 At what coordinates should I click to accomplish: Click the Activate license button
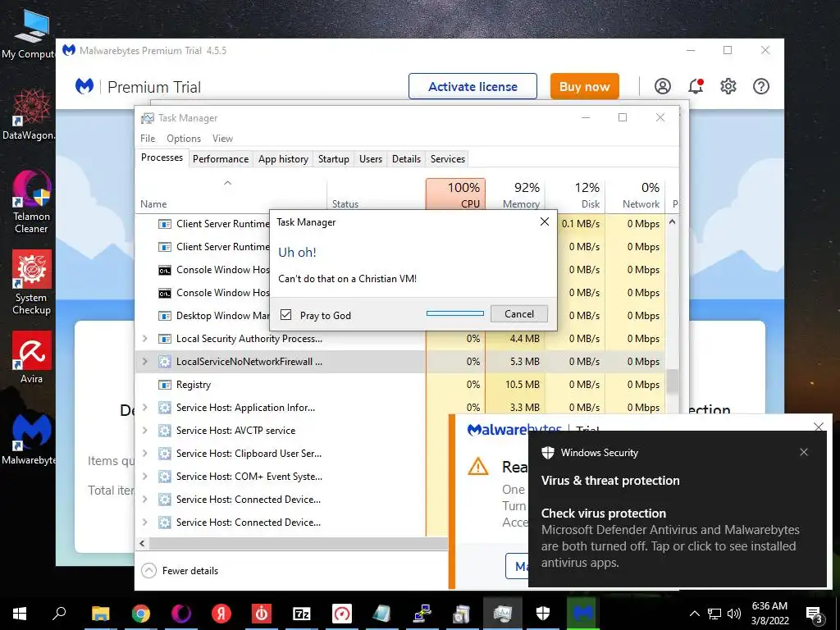tap(472, 86)
